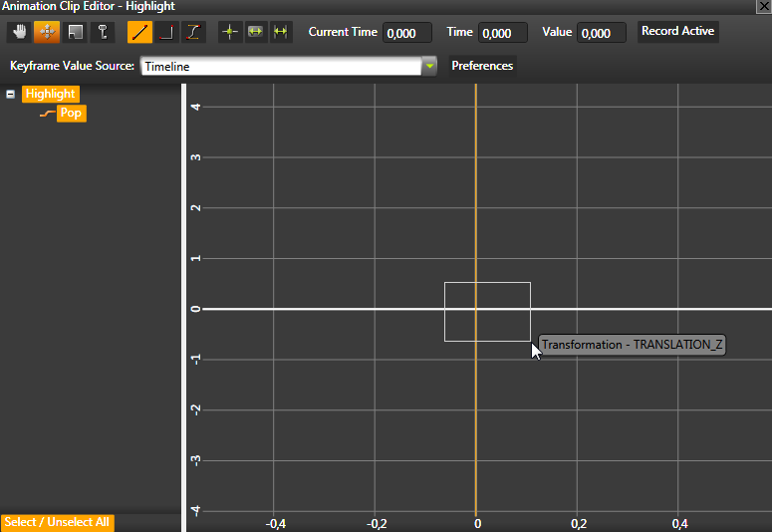The width and height of the screenshot is (772, 532).
Task: Open the Keyframe Value Source dropdown arrow
Action: 429,67
